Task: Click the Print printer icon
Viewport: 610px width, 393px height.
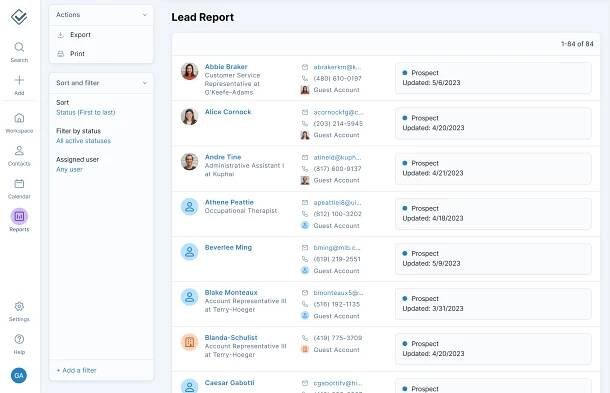Action: pos(61,54)
